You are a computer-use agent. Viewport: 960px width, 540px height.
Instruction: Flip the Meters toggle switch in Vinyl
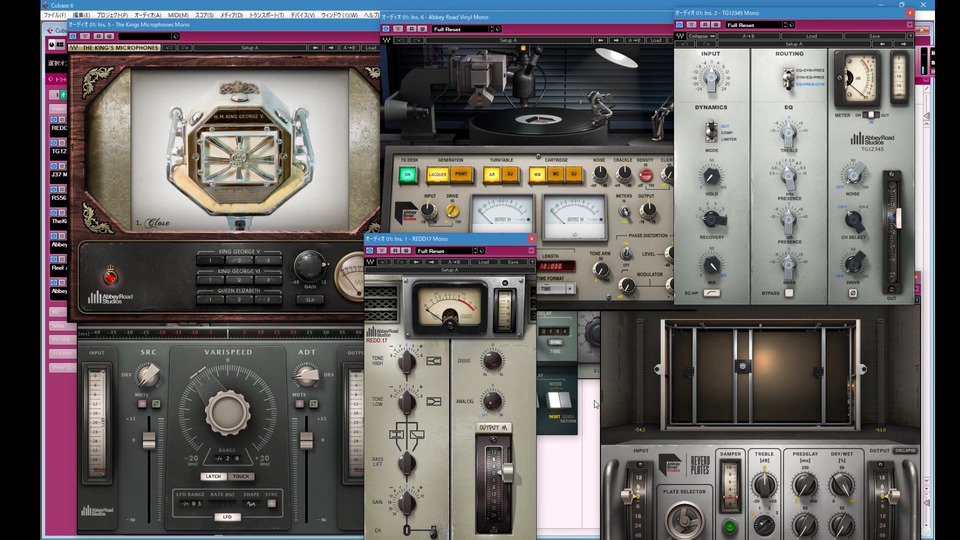click(x=624, y=211)
